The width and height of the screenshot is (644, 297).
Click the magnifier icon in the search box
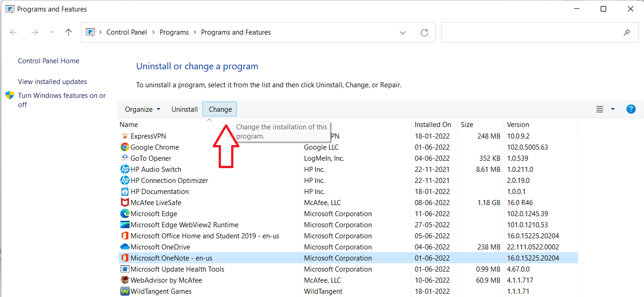[x=626, y=32]
